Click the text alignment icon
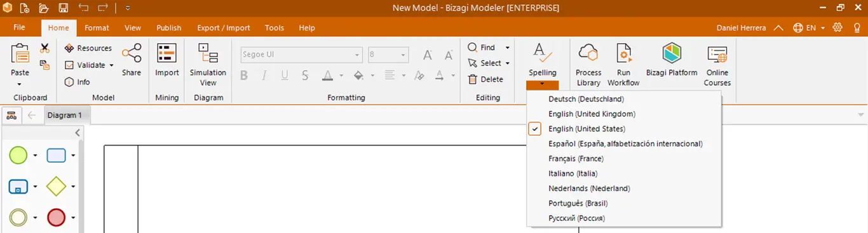Image resolution: width=868 pixels, height=233 pixels. (390, 76)
